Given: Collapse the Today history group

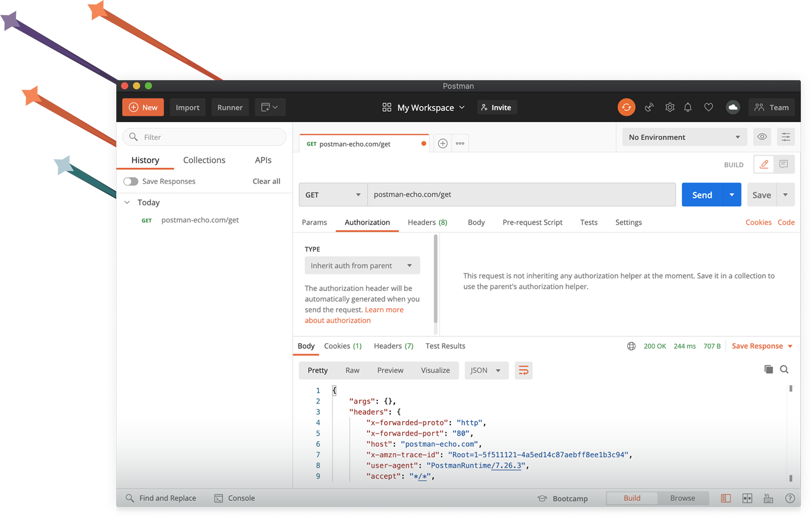Looking at the screenshot, I should click(x=127, y=203).
